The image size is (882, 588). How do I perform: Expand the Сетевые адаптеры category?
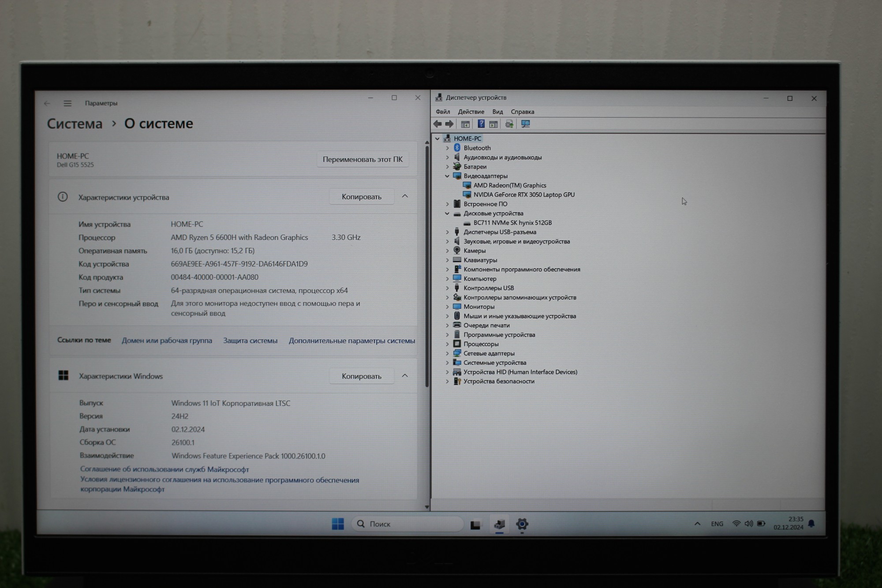tap(447, 353)
